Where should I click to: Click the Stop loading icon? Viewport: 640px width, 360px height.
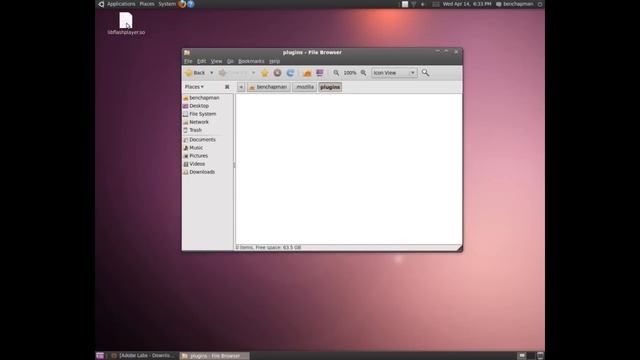(278, 73)
